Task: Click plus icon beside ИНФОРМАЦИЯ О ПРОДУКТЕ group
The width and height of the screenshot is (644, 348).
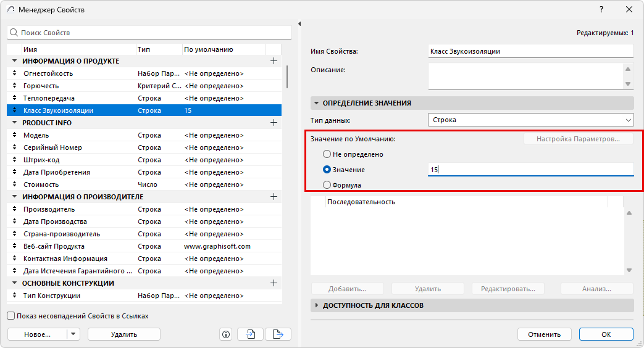Action: click(274, 61)
